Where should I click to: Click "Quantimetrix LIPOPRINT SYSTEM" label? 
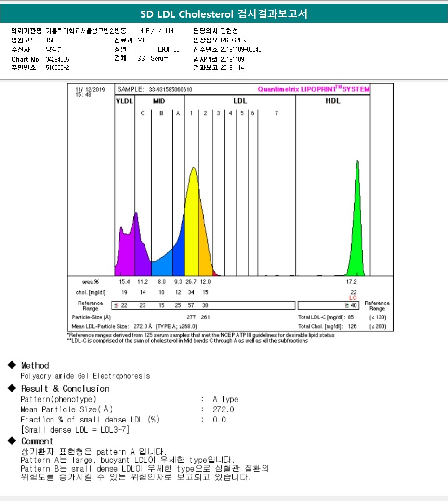[314, 89]
